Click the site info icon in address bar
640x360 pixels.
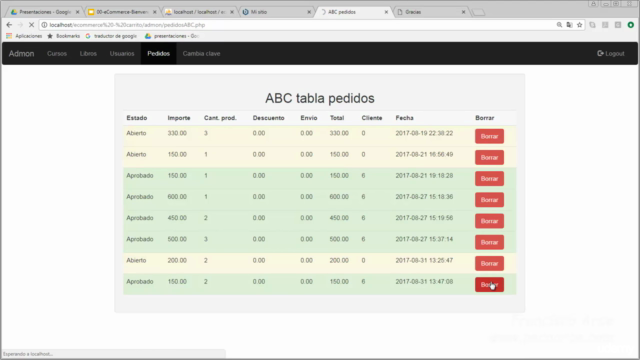tap(44, 25)
